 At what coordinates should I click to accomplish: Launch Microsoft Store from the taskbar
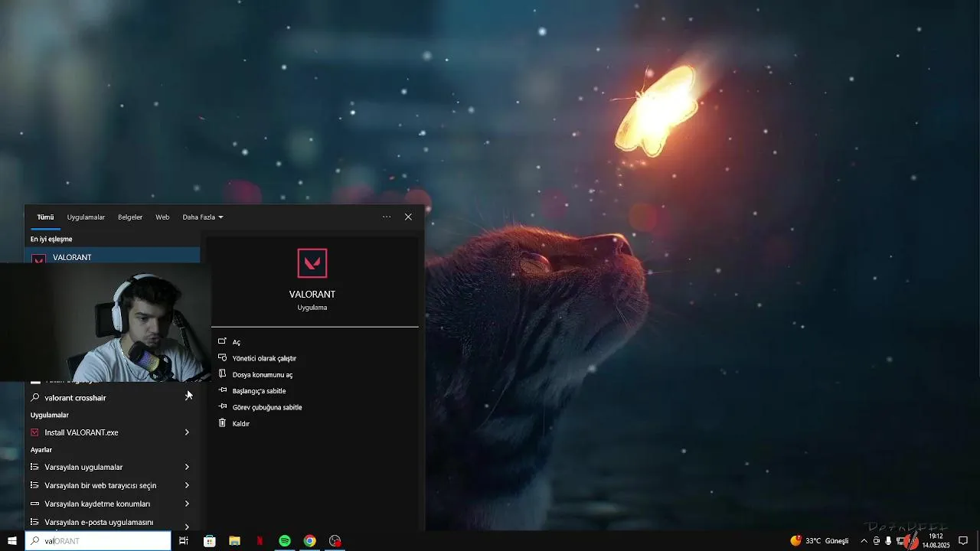209,541
